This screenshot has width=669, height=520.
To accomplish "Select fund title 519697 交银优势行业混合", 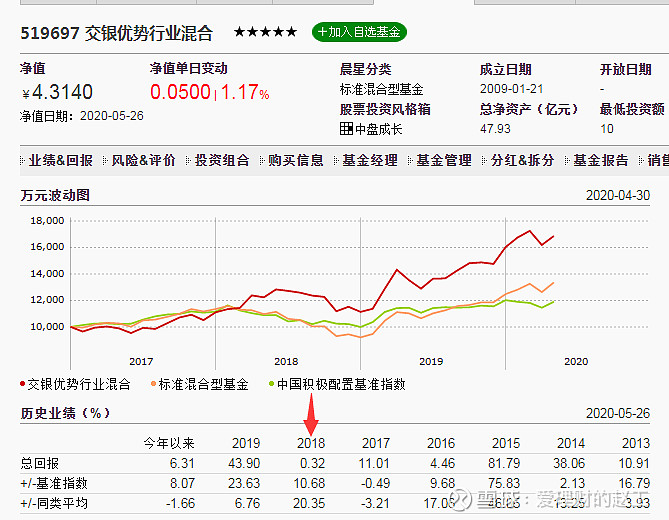I will (116, 33).
